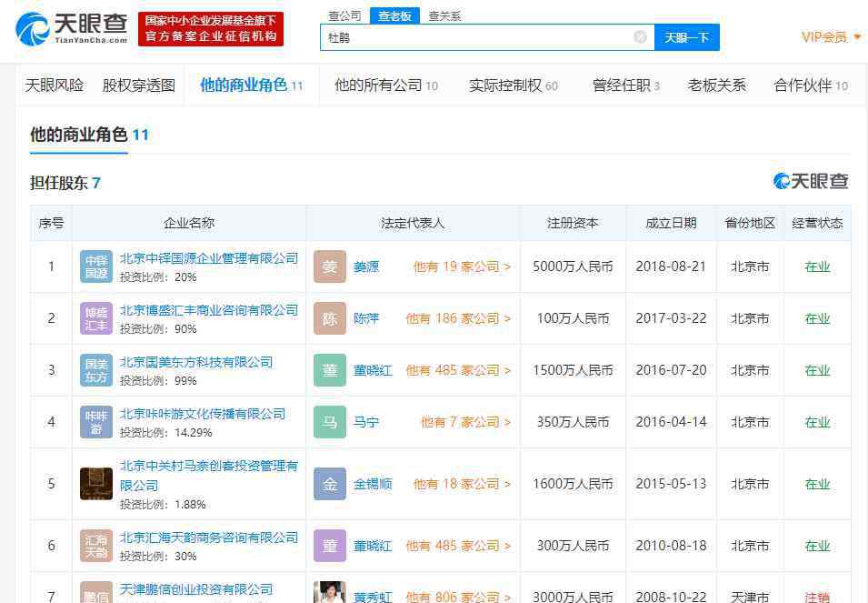Open the TianYanCha logo home link

pyautogui.click(x=72, y=29)
